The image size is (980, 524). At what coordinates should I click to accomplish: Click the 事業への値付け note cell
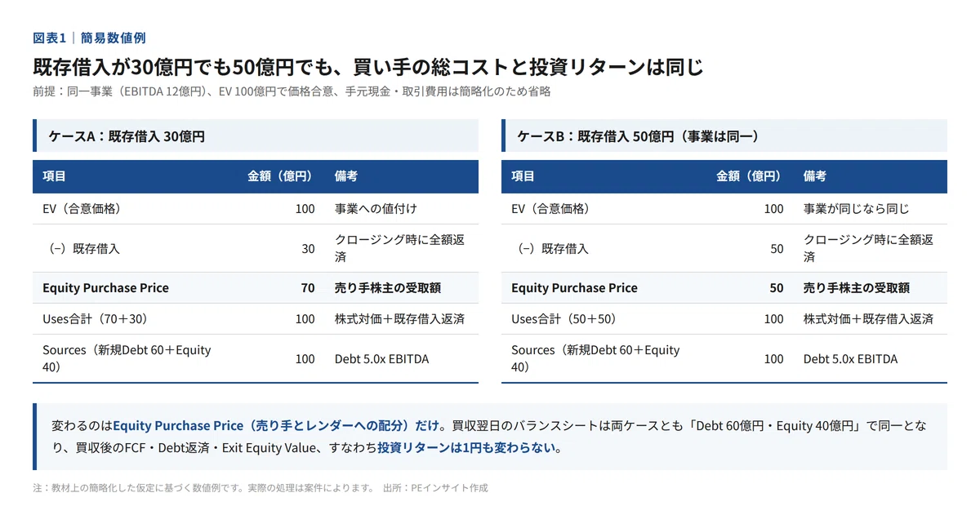376,209
